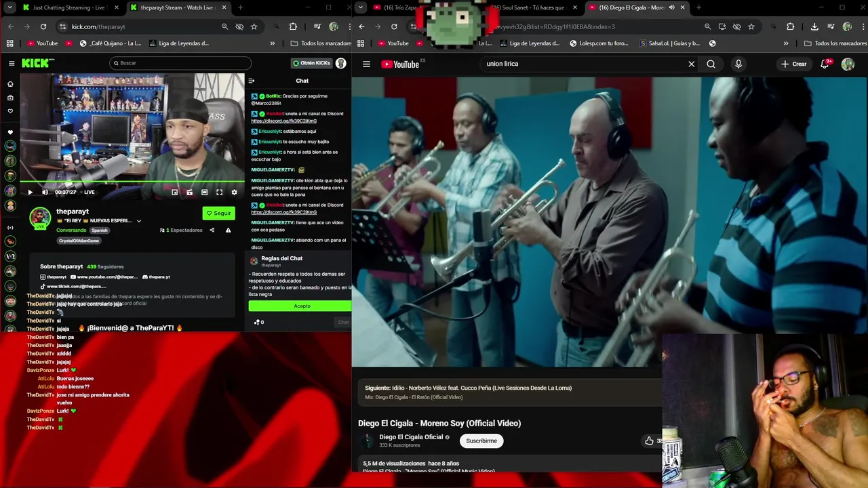
Task: Click the Seguir follow button
Action: (218, 213)
